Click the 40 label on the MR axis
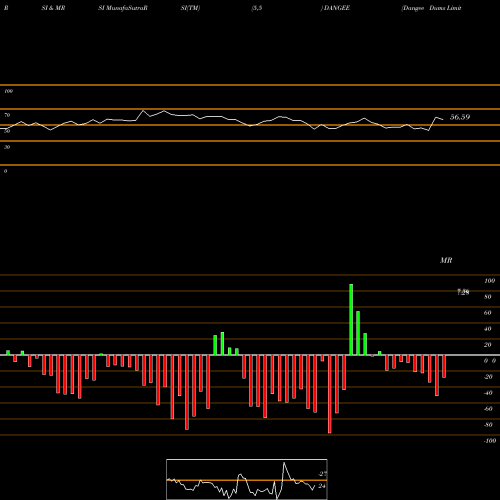500x500 pixels. pos(488,329)
